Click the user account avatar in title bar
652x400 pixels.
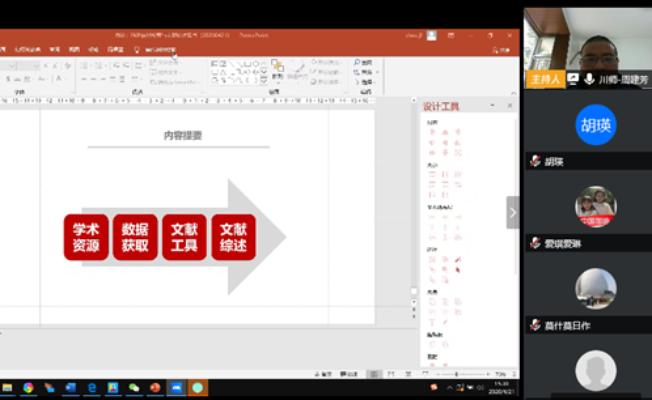click(432, 36)
